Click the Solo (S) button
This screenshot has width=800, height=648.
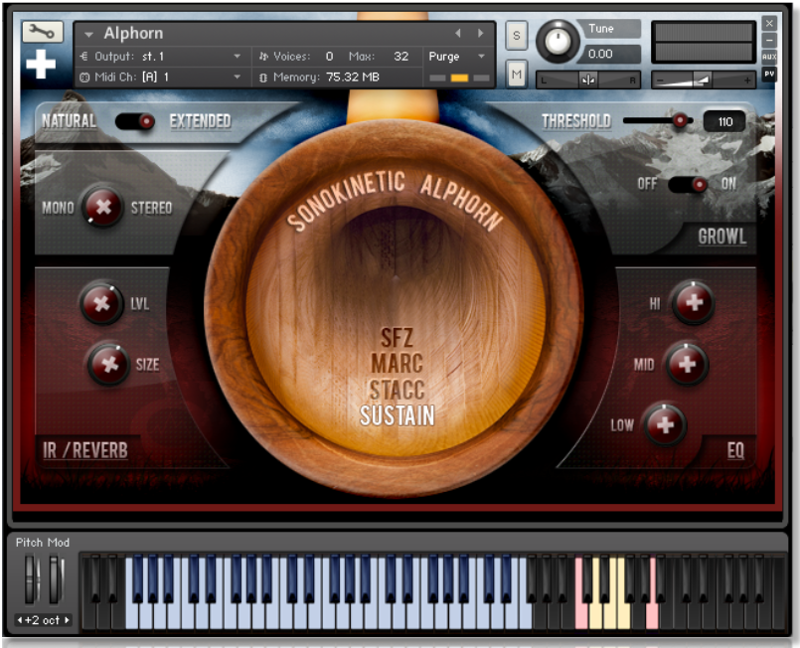click(x=516, y=36)
